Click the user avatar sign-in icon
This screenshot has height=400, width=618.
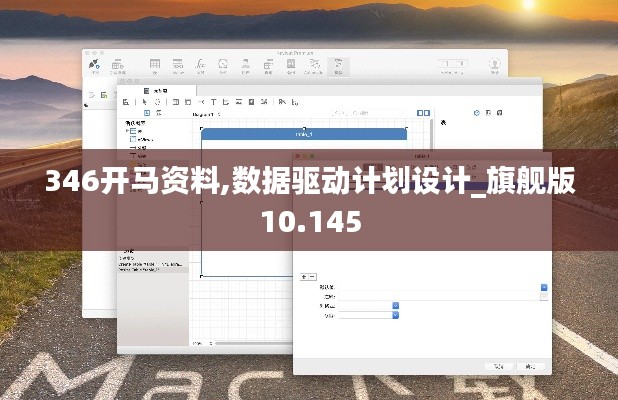tap(494, 65)
